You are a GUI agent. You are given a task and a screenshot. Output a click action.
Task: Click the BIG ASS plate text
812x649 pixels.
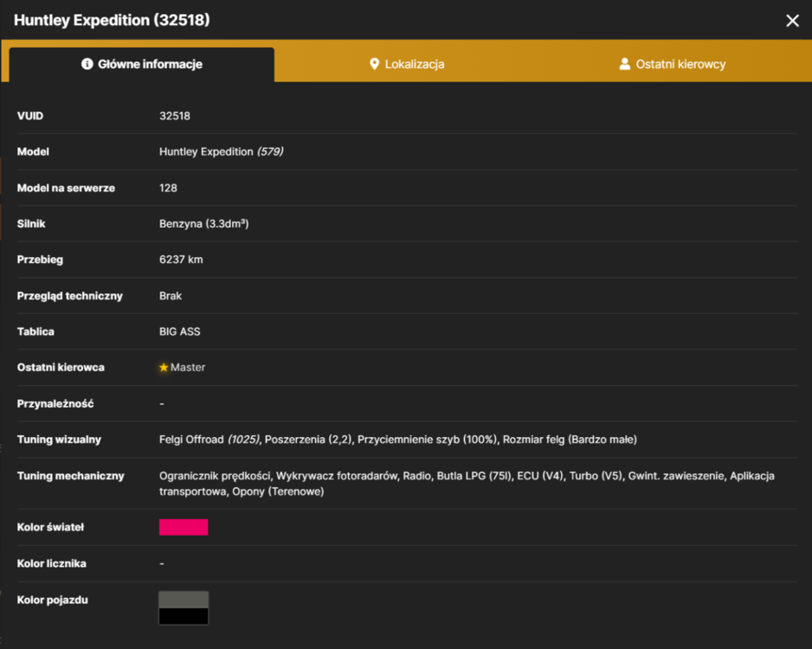coord(180,331)
